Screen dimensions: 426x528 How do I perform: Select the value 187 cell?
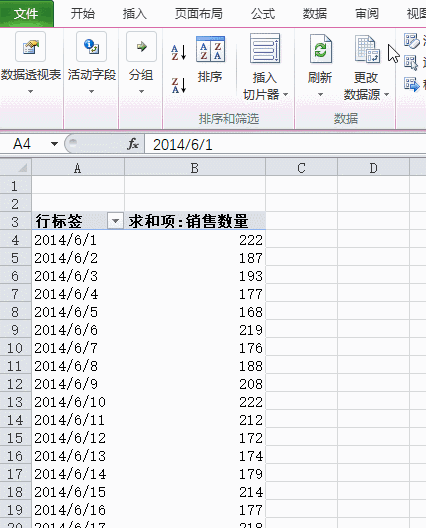click(195, 258)
